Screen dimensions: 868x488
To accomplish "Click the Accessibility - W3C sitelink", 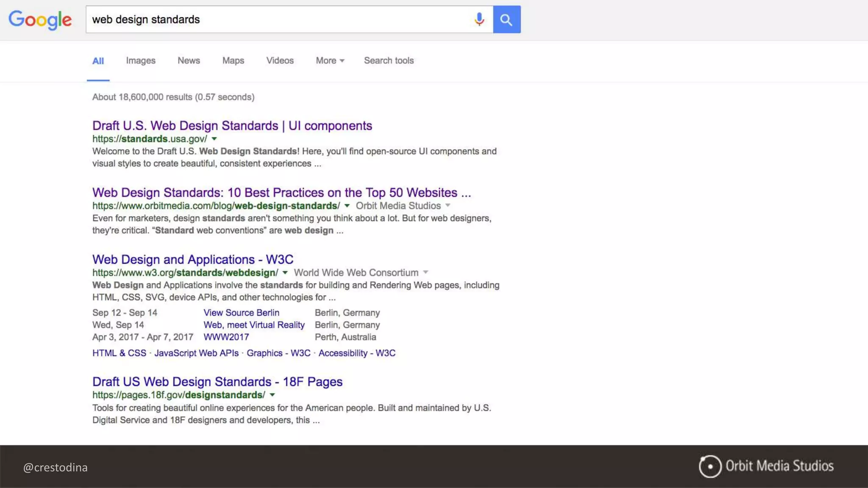I will pos(357,353).
